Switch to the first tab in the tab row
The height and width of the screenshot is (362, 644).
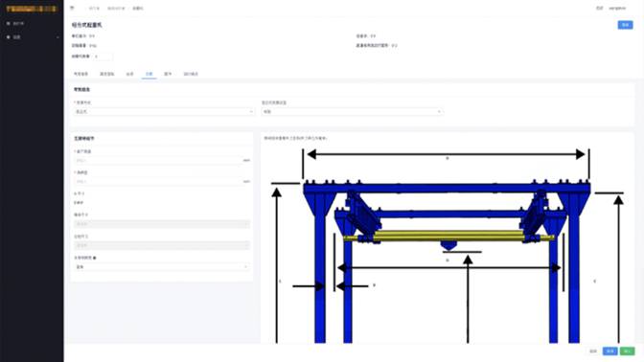[80, 74]
